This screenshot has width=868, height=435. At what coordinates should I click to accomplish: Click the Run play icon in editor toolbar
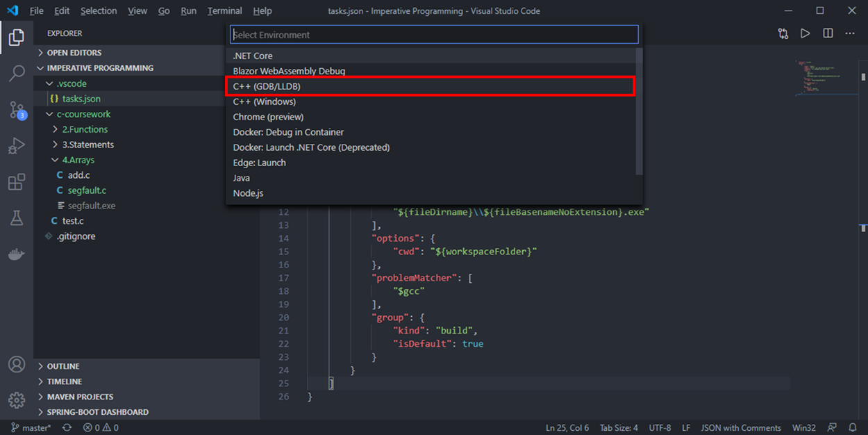pos(806,33)
